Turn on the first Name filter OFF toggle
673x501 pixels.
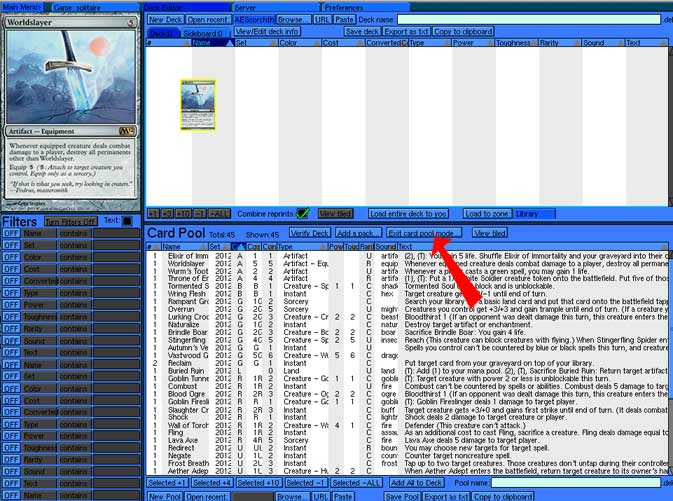[10, 232]
